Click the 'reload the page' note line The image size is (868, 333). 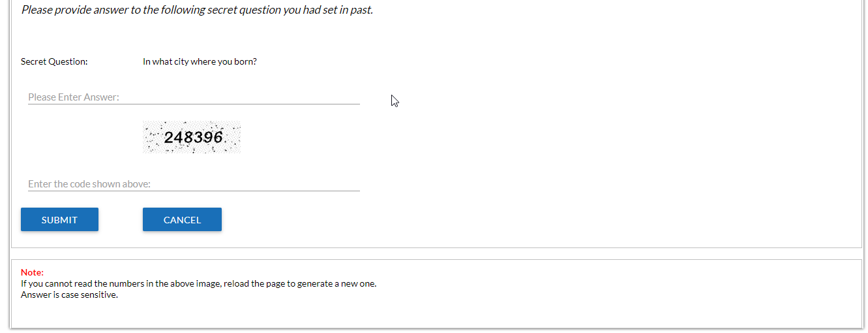(x=198, y=283)
